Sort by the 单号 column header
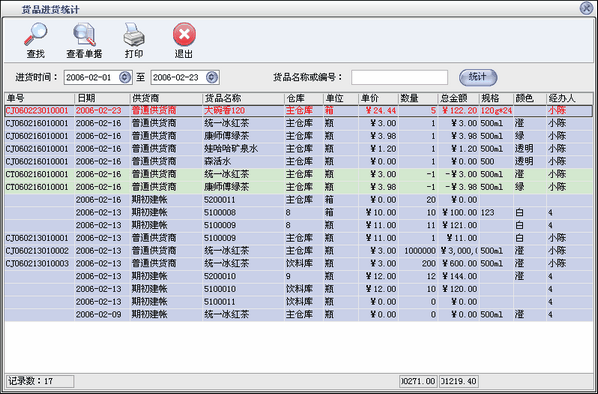 pyautogui.click(x=39, y=98)
